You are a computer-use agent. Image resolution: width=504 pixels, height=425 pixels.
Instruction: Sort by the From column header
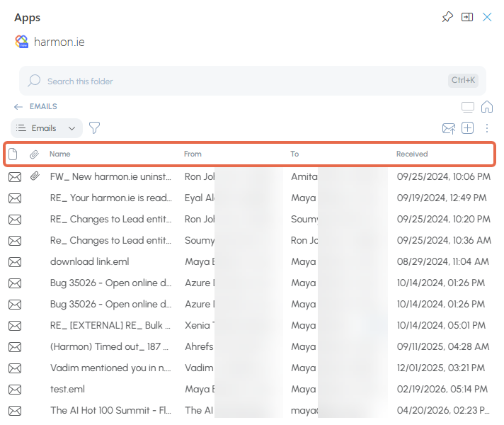[193, 154]
